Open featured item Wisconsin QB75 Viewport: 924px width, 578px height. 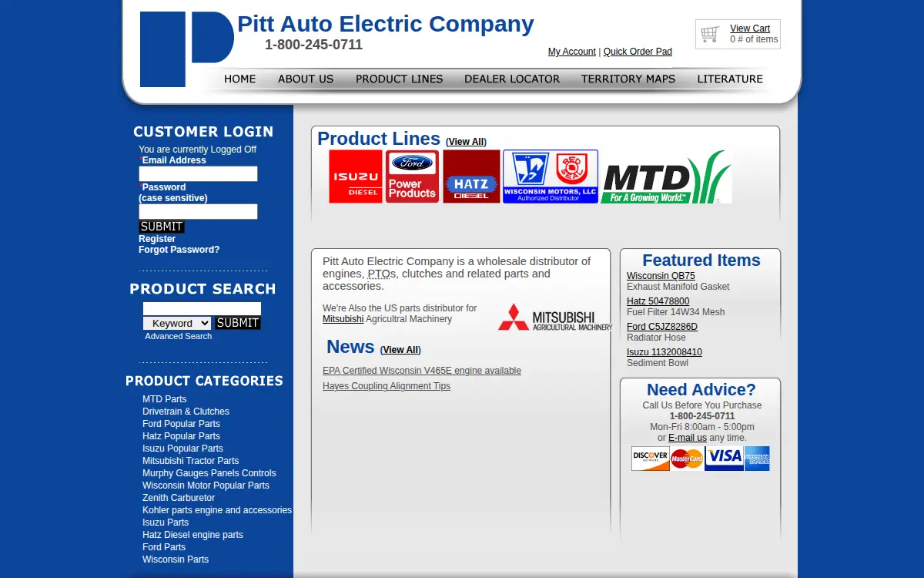[661, 276]
